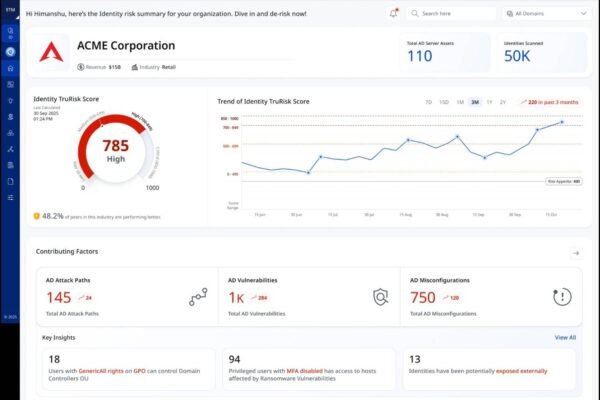
Task: Select the 7D trend range
Action: (x=428, y=102)
